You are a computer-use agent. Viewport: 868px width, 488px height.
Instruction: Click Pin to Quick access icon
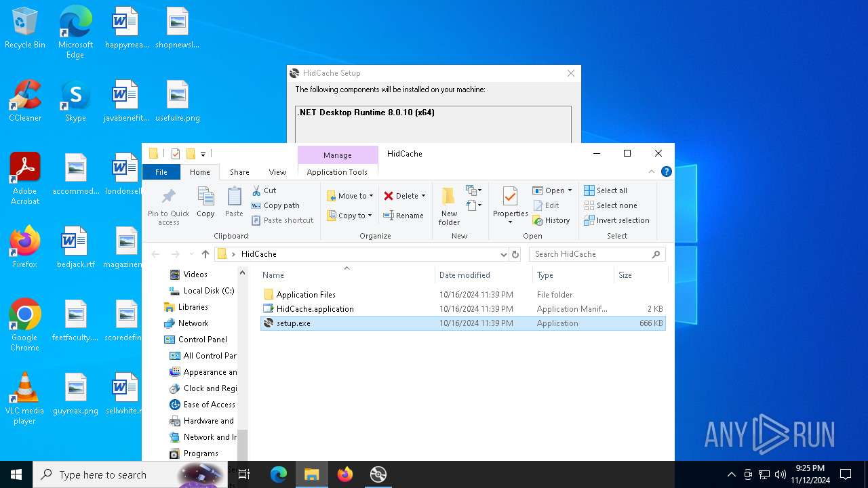point(169,207)
